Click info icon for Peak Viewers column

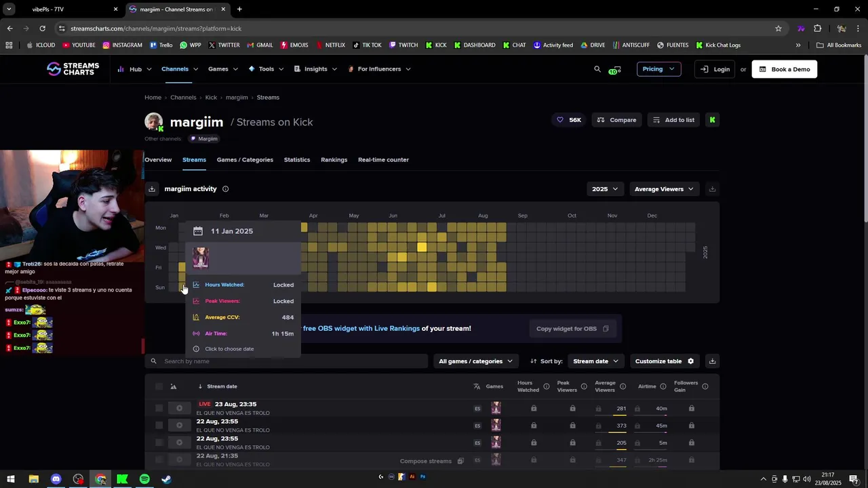pyautogui.click(x=584, y=386)
